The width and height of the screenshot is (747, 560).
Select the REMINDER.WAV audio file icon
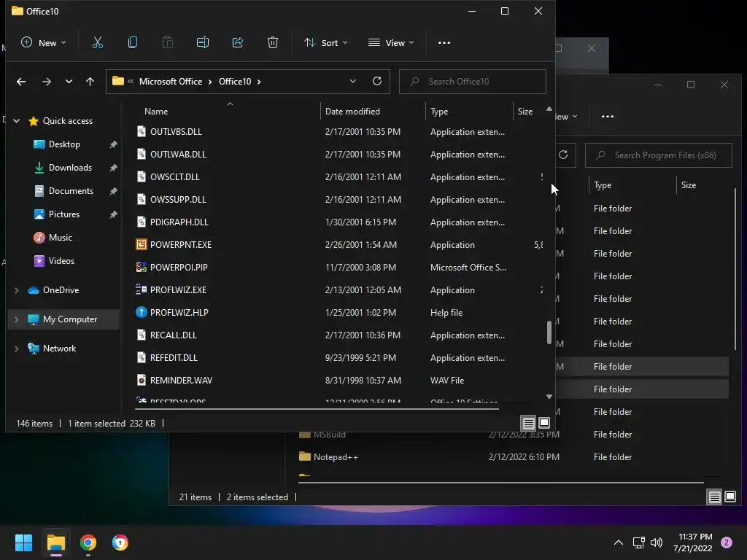point(141,381)
